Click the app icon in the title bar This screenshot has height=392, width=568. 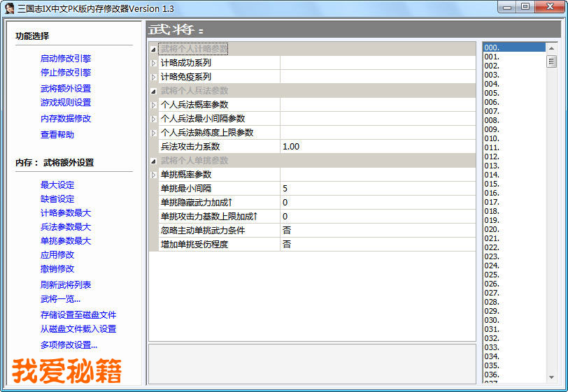click(x=10, y=8)
